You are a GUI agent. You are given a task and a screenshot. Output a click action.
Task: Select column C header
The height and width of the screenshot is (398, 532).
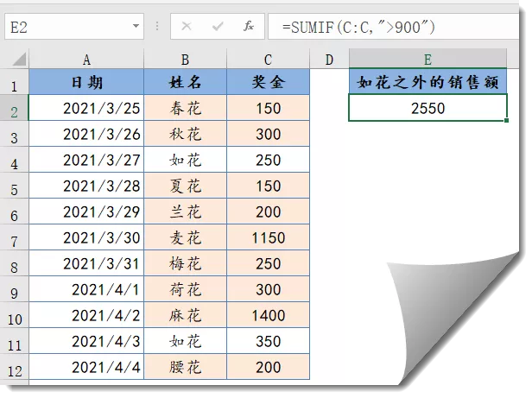(268, 59)
